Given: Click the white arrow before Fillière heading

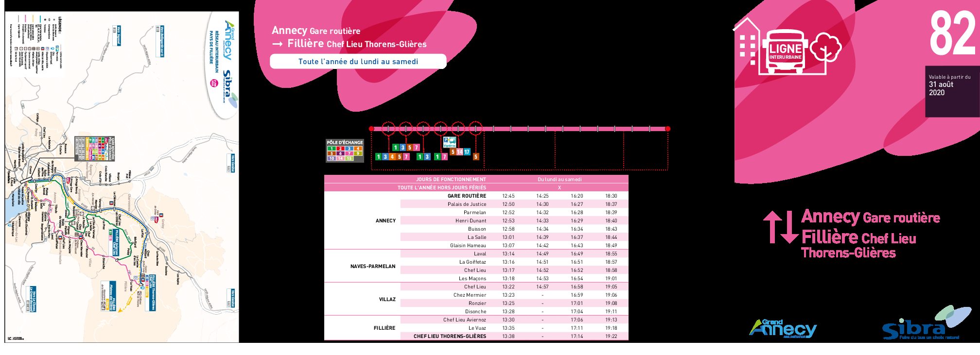Looking at the screenshot, I should (278, 44).
